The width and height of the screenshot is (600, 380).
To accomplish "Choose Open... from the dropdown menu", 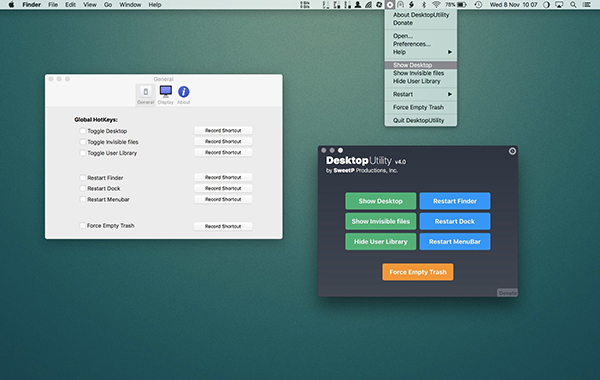I will tap(421, 36).
